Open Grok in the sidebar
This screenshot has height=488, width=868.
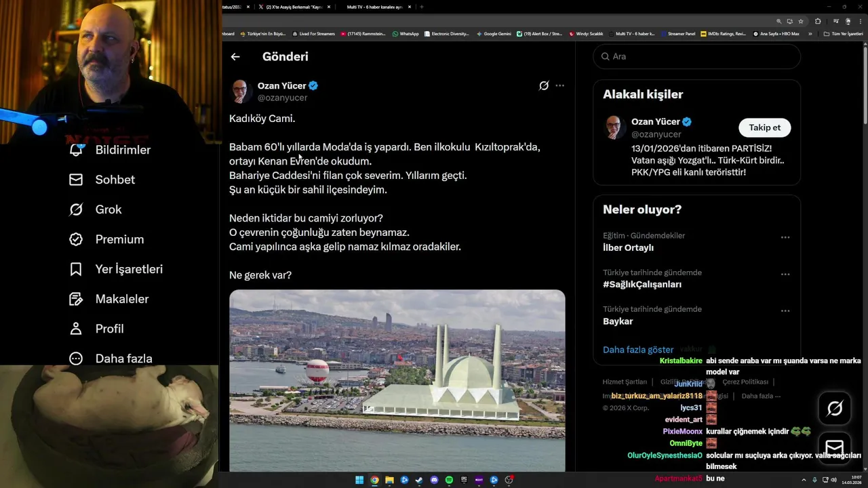(95, 209)
